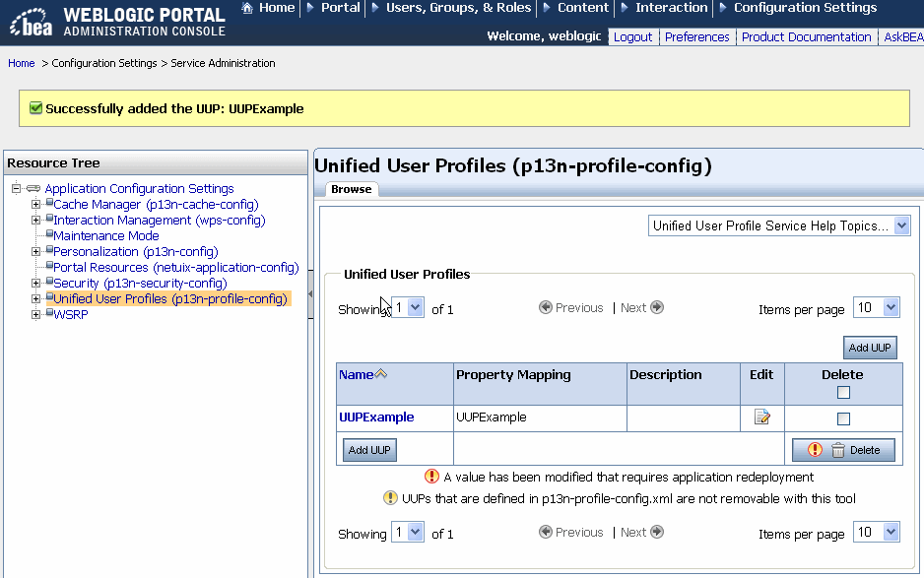Open the bottom Items per page dropdown
924x578 pixels.
click(877, 532)
